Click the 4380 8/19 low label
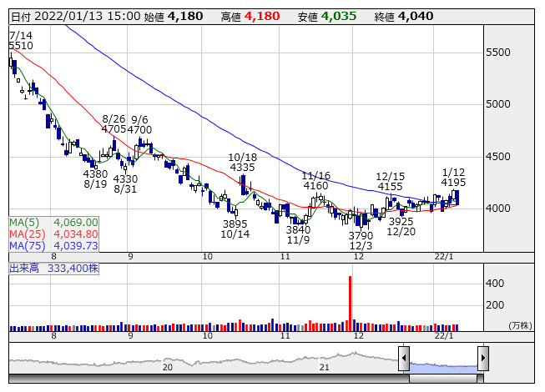The width and height of the screenshot is (545, 392). [95, 178]
